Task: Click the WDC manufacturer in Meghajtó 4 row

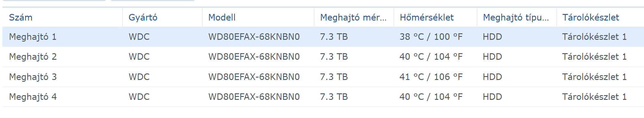Action: pos(139,97)
